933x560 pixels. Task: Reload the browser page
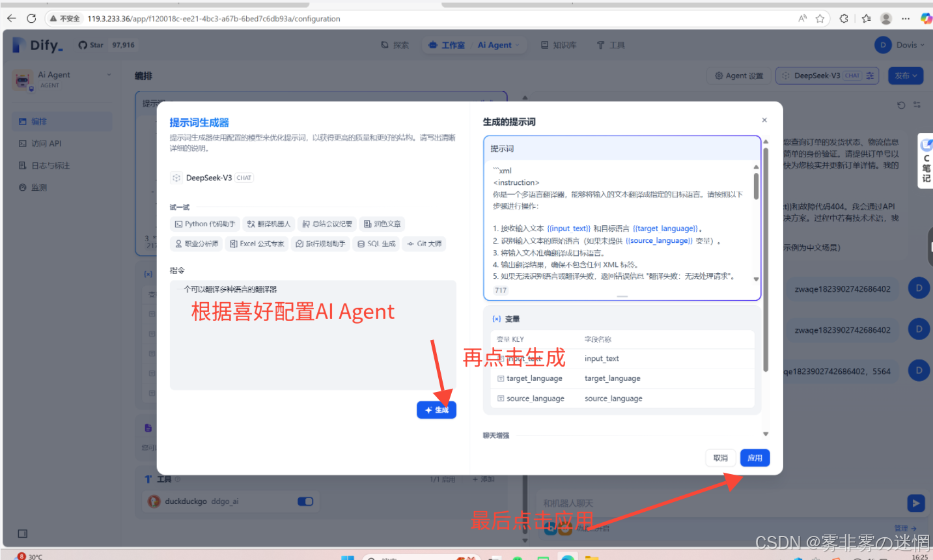point(31,18)
